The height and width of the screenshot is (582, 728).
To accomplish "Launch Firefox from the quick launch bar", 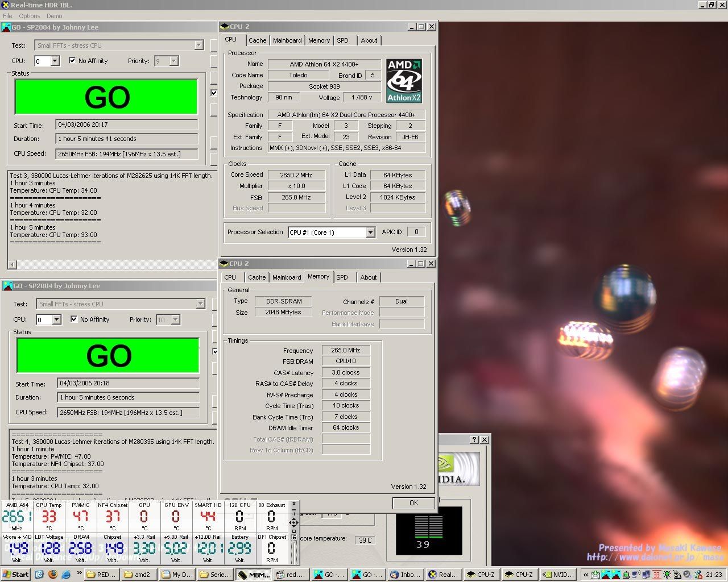I will pos(53,575).
